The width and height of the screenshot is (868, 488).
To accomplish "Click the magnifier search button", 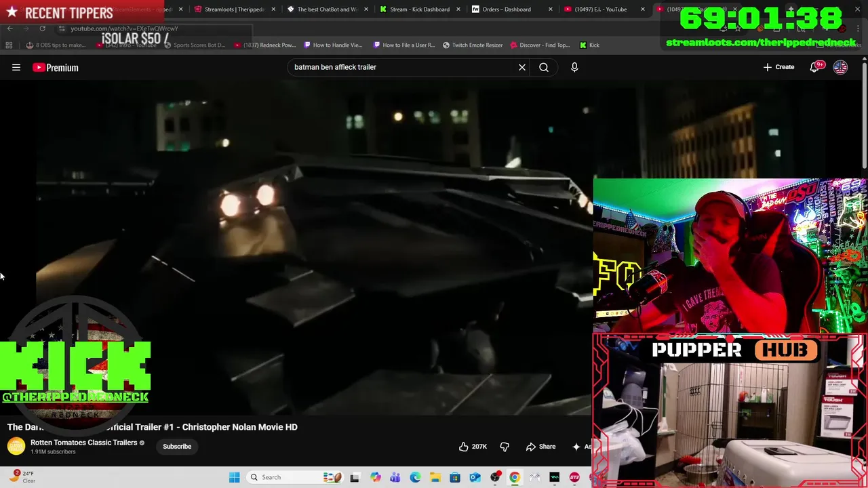I will pyautogui.click(x=544, y=67).
